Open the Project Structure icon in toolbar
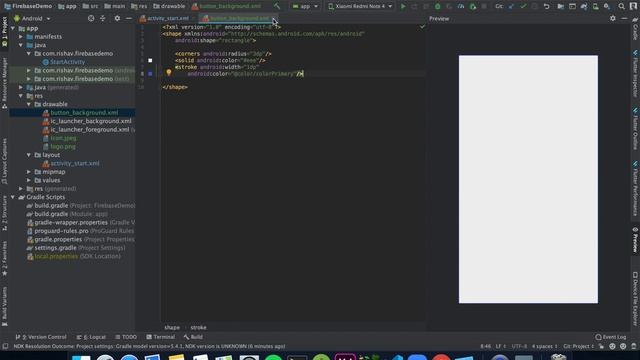640x360 pixels. [x=560, y=6]
